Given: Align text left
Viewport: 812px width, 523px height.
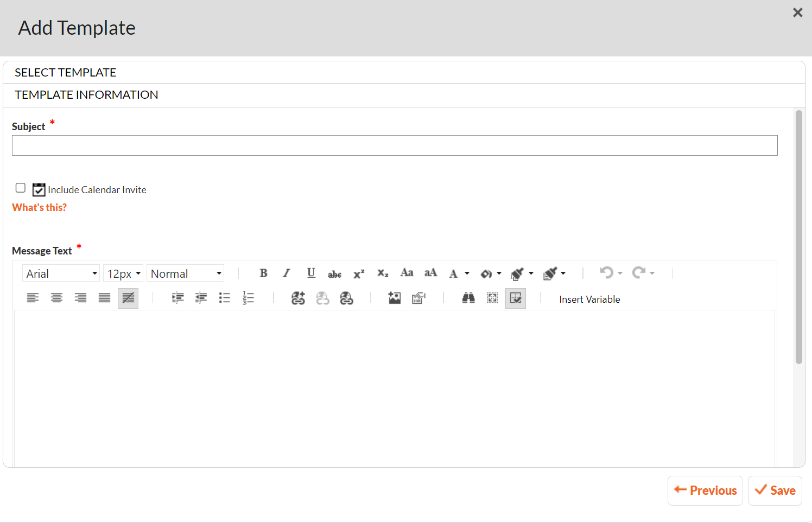Looking at the screenshot, I should [x=33, y=298].
